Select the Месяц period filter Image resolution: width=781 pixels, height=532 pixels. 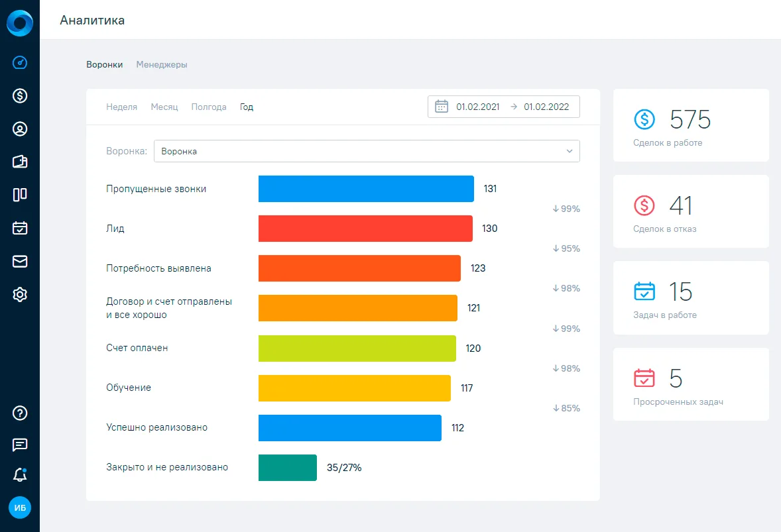[x=164, y=107]
